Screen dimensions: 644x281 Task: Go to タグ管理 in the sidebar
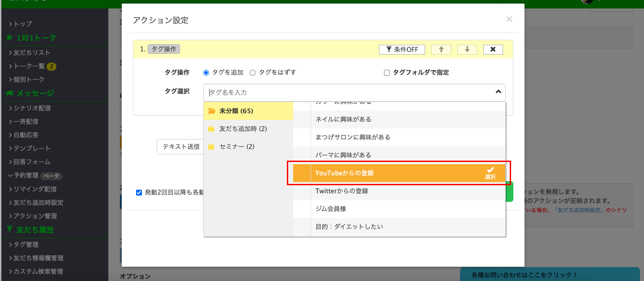(26, 244)
